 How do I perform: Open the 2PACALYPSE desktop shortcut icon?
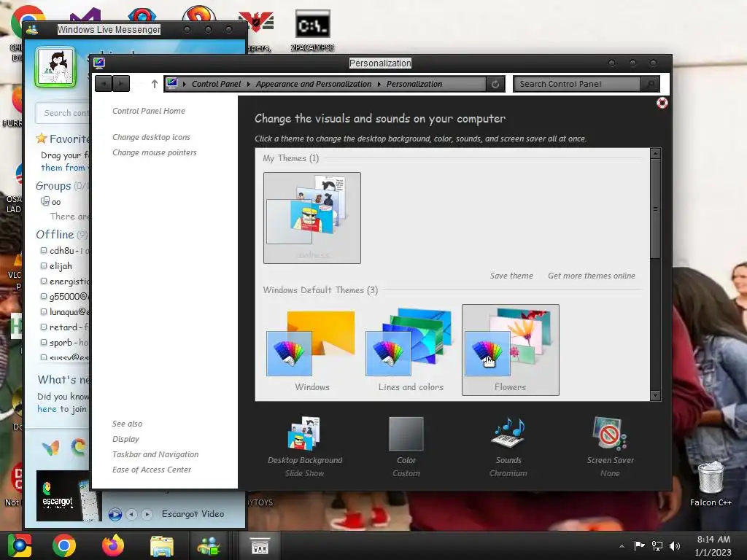(312, 31)
